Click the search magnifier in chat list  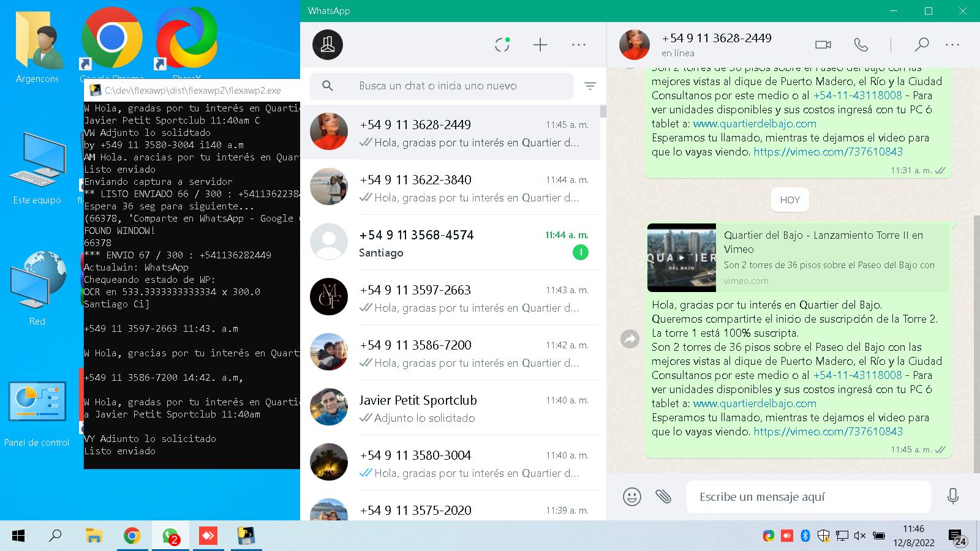click(x=328, y=86)
